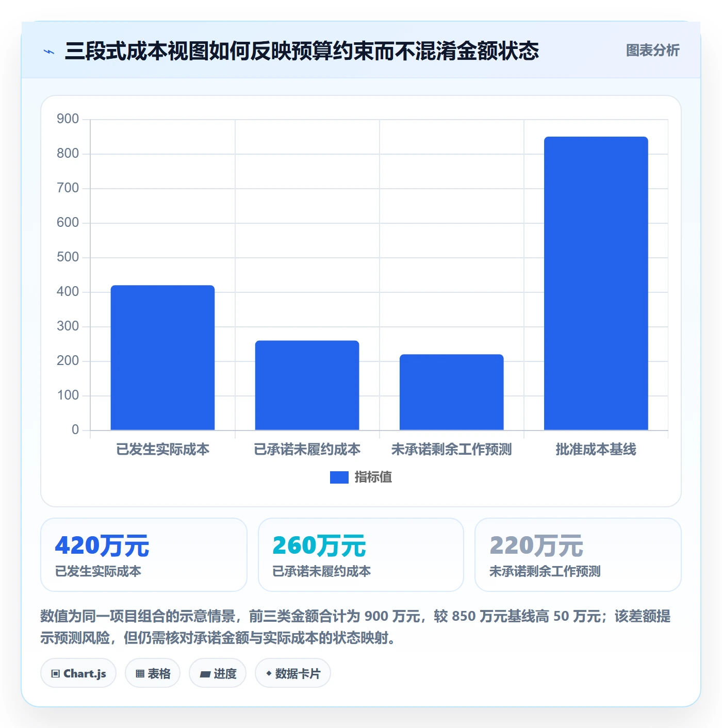Click the 已承诺未履约成本 caption under 260万元

[322, 571]
